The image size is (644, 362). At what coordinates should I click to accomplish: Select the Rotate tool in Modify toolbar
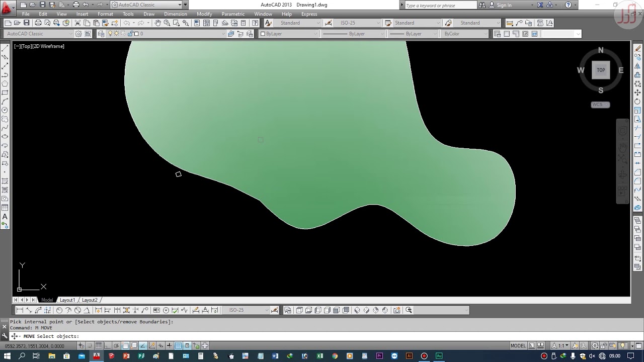point(637,101)
